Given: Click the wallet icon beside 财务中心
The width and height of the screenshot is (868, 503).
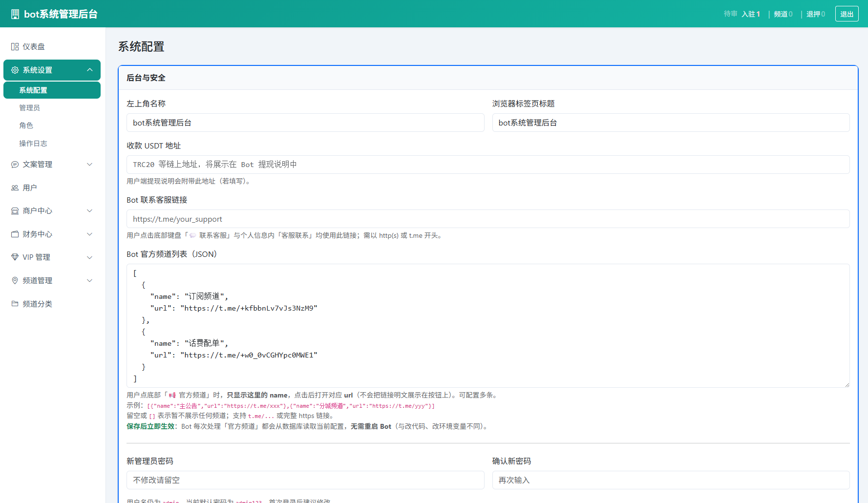Looking at the screenshot, I should click(x=15, y=234).
